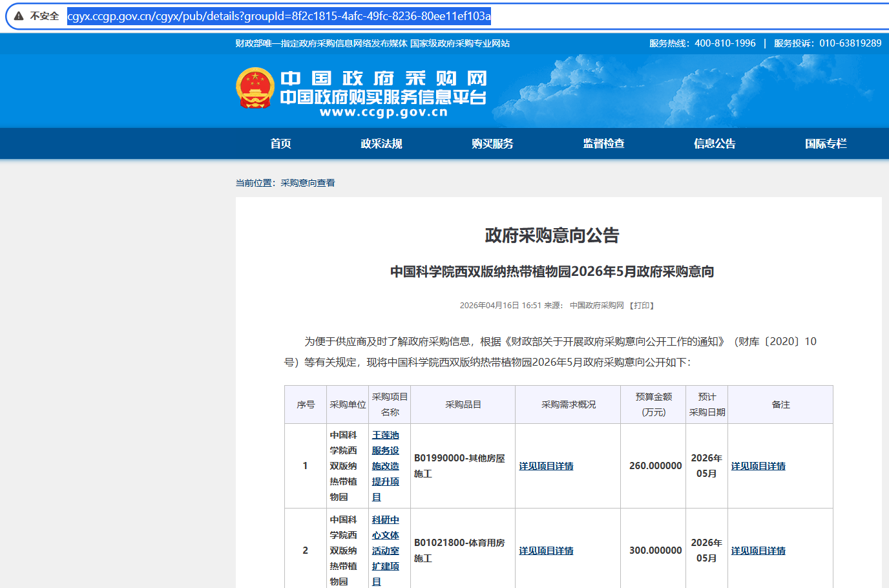View 详见项目详情 in row 2 采购需求概况
This screenshot has width=889, height=588.
coord(546,551)
